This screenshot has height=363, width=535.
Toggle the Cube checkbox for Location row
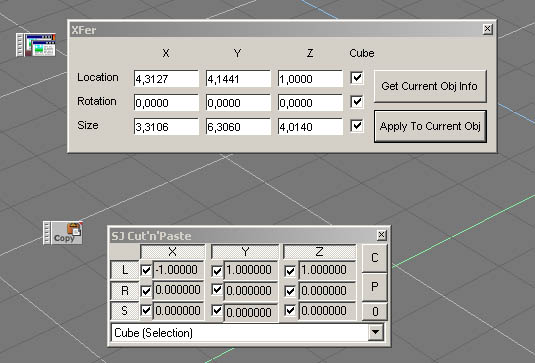[x=357, y=78]
